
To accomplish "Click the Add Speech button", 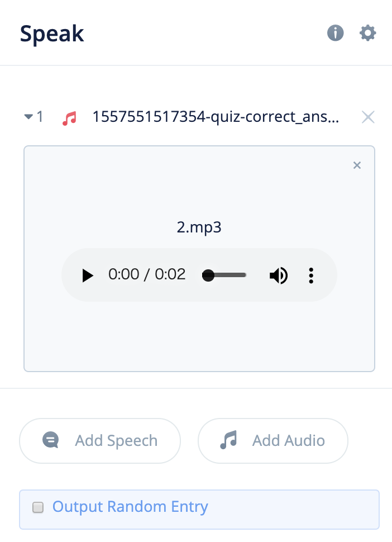I will coord(99,440).
